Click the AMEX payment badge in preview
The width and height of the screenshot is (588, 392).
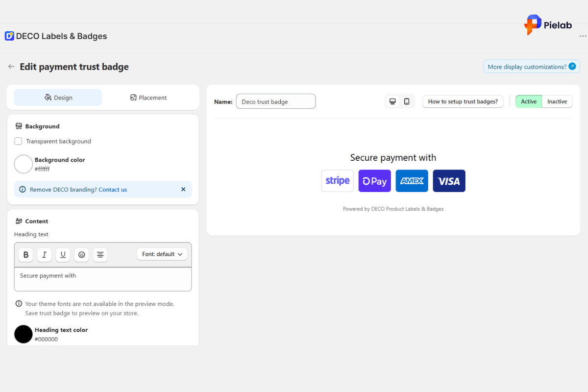point(412,181)
